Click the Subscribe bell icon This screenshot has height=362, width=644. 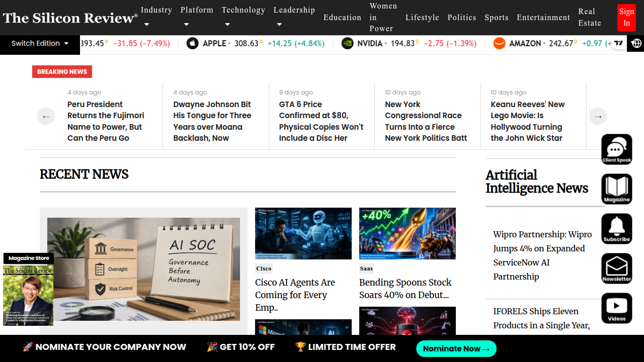[617, 229]
